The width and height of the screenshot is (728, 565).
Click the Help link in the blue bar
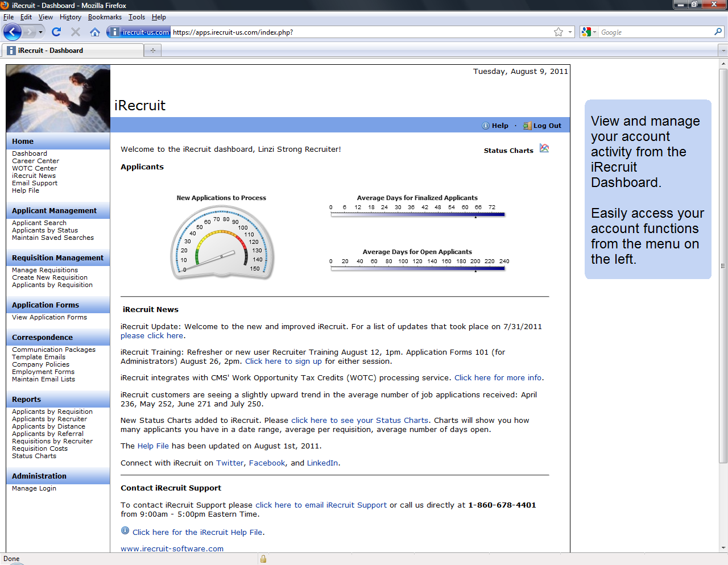(x=500, y=126)
